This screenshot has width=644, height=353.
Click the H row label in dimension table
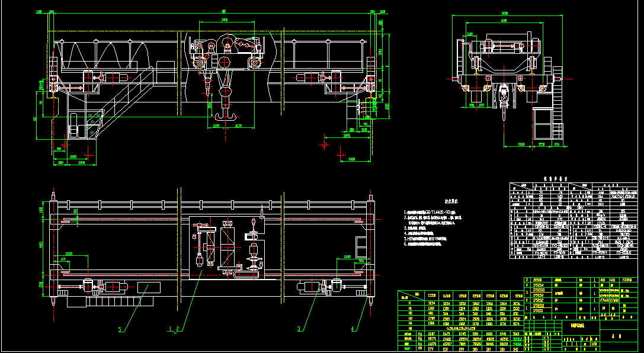[409, 302]
